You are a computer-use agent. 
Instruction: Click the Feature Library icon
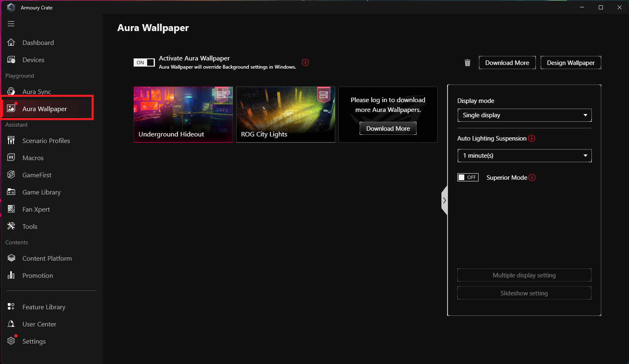[11, 307]
